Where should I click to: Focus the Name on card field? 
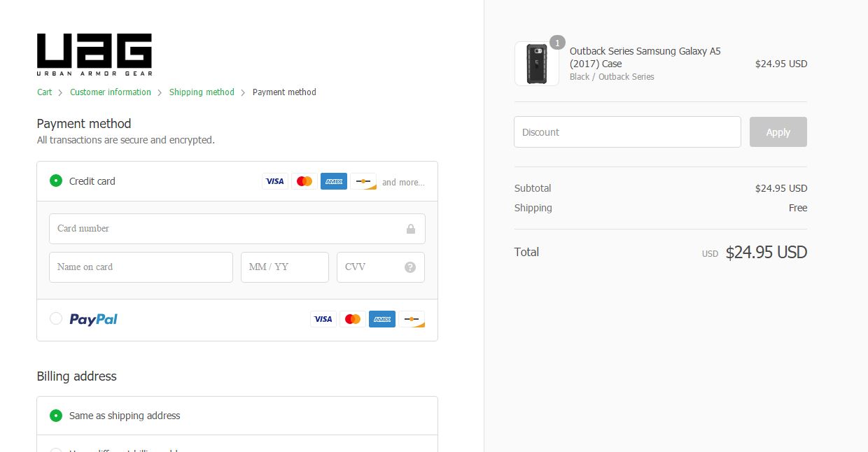[x=141, y=267]
